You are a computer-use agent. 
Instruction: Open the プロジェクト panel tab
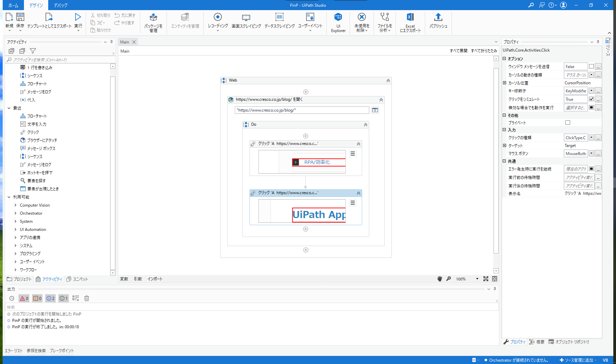point(19,279)
